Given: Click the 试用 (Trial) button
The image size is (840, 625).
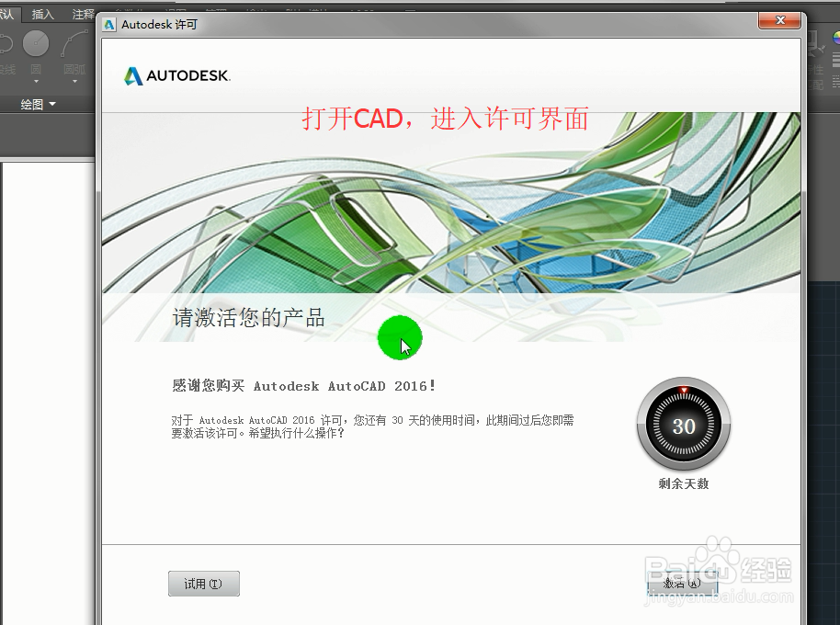Looking at the screenshot, I should click(204, 584).
